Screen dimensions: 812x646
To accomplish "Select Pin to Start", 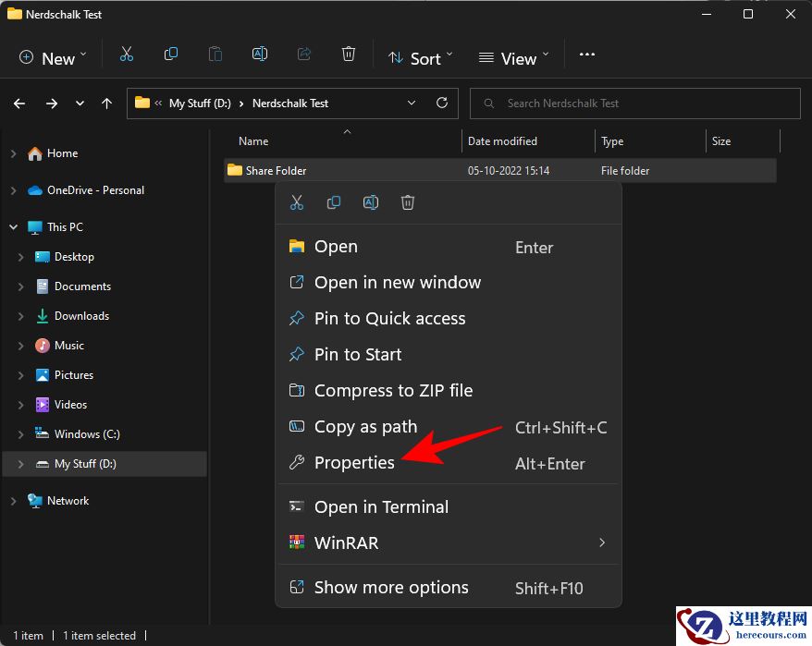I will (449, 355).
